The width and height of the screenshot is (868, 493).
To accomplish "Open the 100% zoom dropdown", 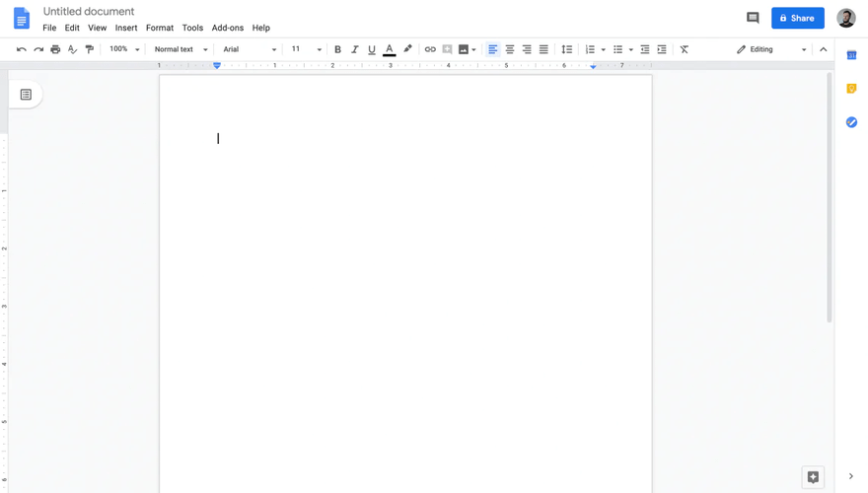I will coord(124,49).
